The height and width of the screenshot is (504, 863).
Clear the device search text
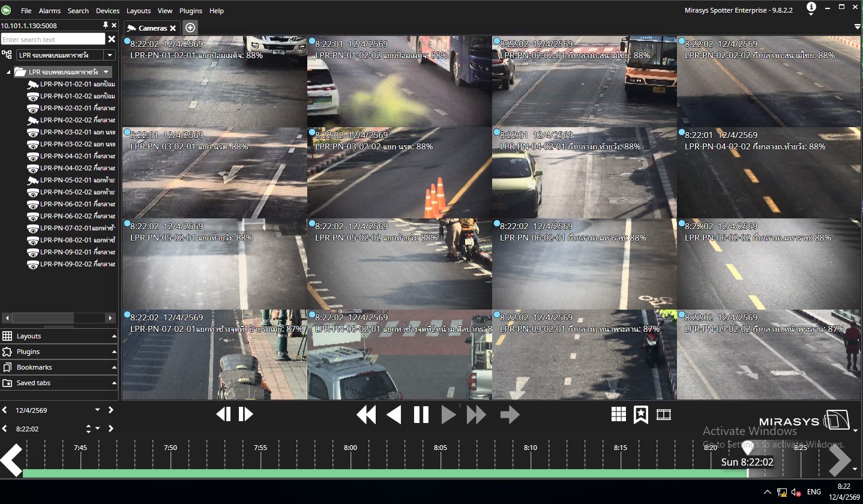pos(111,39)
